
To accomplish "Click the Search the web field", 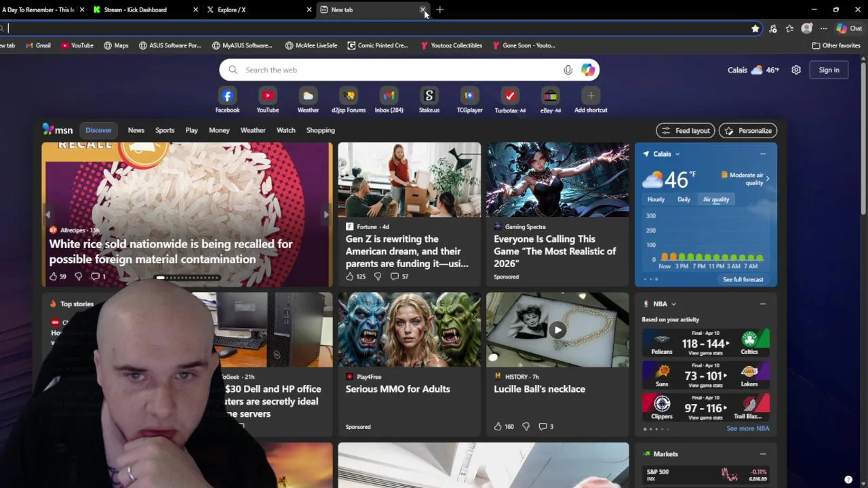I will click(x=410, y=70).
